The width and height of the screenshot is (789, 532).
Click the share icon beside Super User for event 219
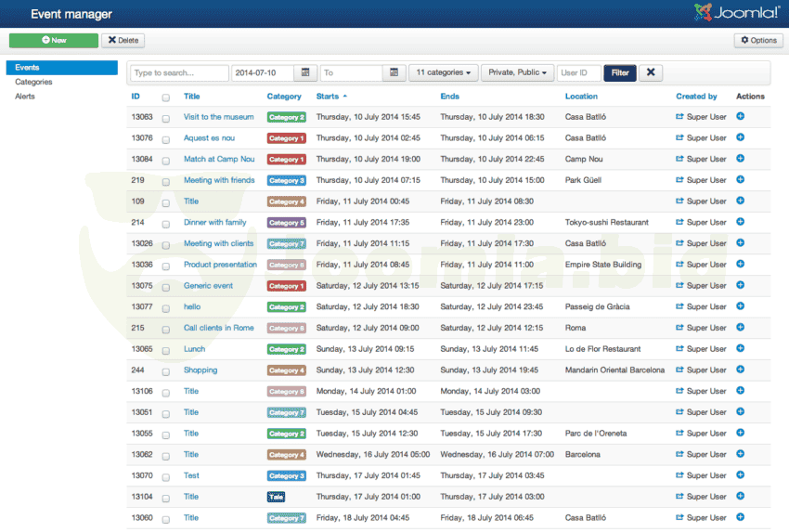tap(679, 180)
